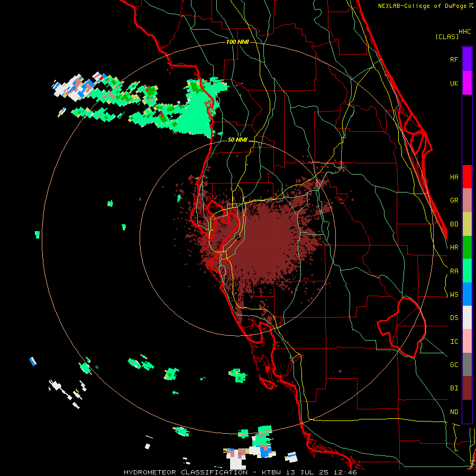This screenshot has width=476, height=476.
Task: Click the RF purple legend swatch
Action: 467,59
